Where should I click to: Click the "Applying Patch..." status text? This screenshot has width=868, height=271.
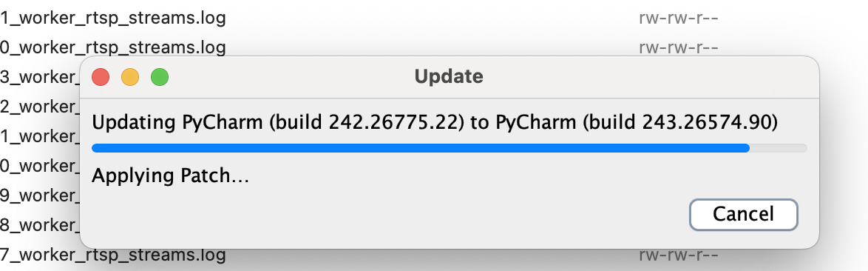(170, 176)
